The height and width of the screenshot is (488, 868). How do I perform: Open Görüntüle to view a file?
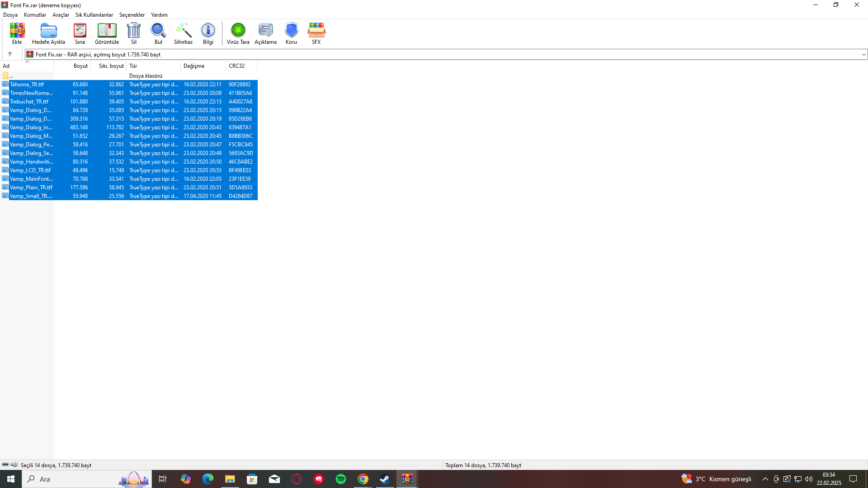(107, 33)
